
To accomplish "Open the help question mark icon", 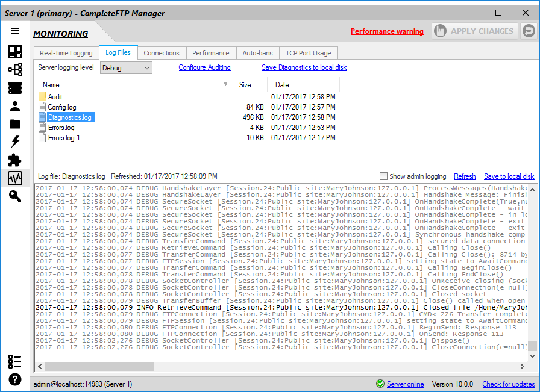I will click(15, 379).
